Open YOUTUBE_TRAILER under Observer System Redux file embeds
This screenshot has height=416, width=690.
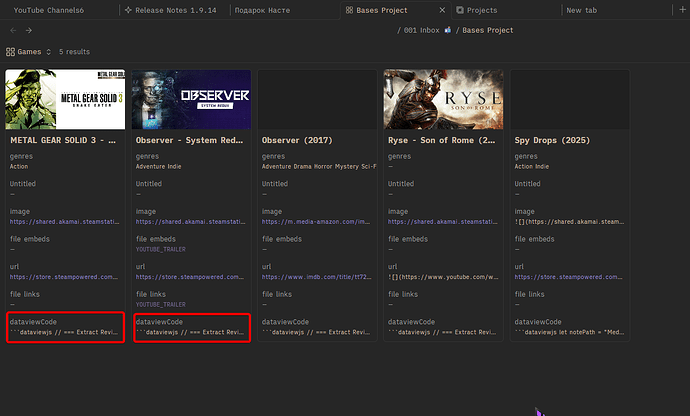(x=160, y=248)
